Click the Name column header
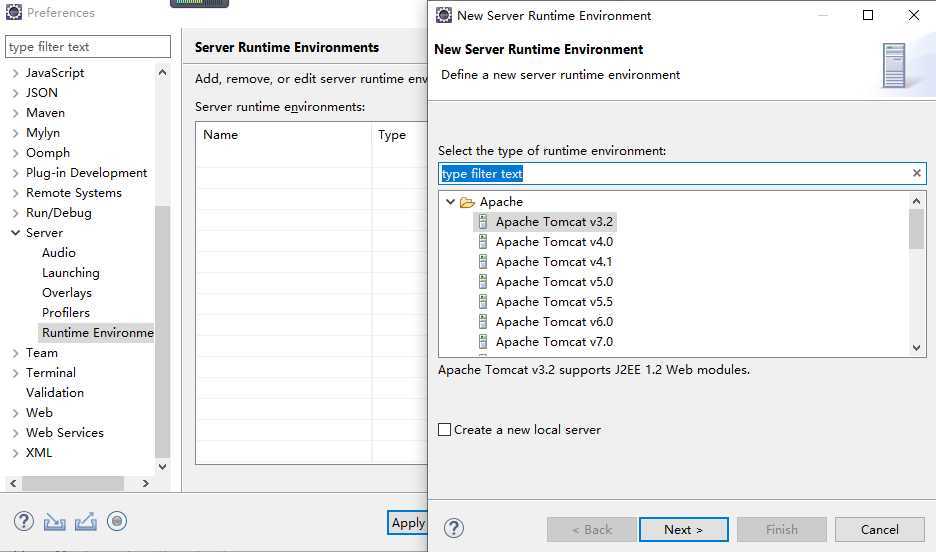Viewport: 936px width, 552px height. (284, 135)
